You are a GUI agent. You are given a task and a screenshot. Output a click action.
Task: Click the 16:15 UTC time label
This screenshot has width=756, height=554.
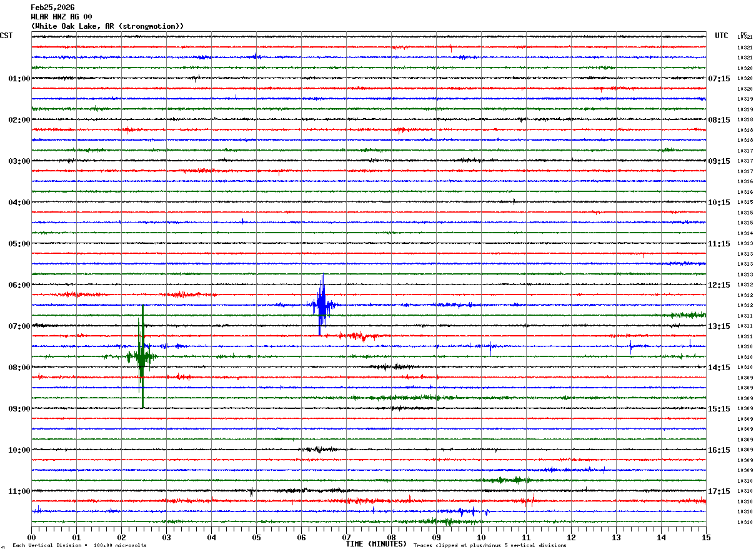[x=719, y=450]
